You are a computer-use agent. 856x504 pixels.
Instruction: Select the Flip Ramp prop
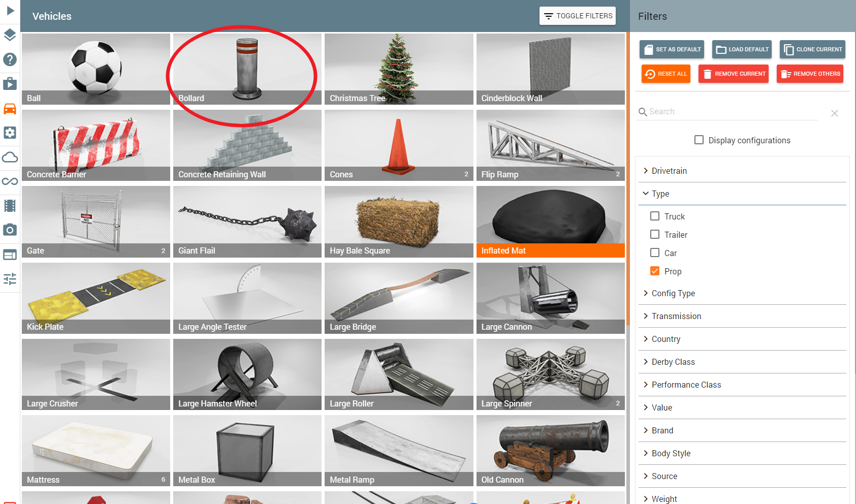[551, 145]
